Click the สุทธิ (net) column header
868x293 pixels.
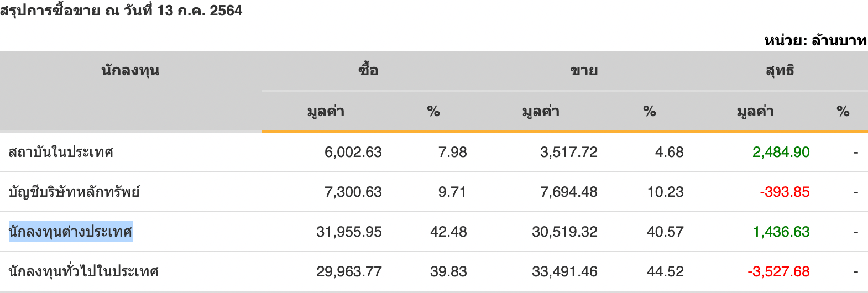pyautogui.click(x=780, y=70)
